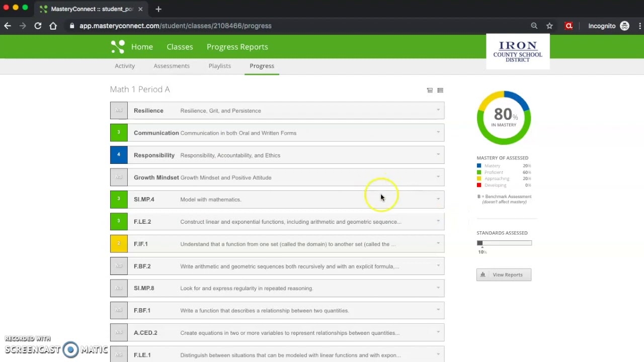Screen dimensions: 644x362
Task: Click the Screencast-O-Matic recording icon
Action: [x=69, y=349]
